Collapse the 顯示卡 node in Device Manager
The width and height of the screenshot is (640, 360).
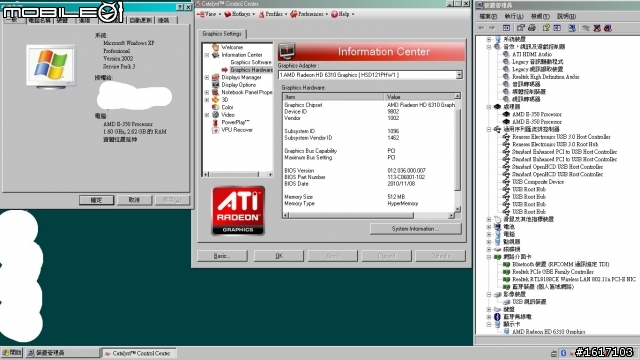coord(489,324)
